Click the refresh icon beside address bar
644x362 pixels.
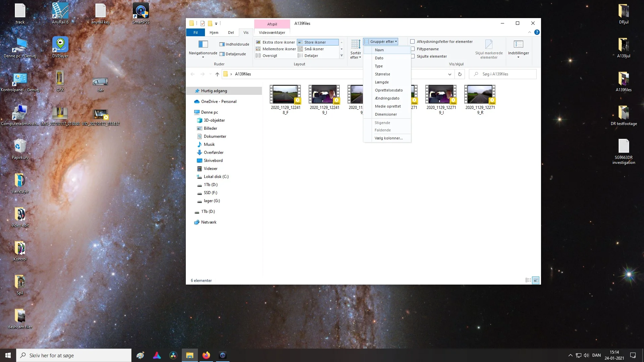coord(460,74)
